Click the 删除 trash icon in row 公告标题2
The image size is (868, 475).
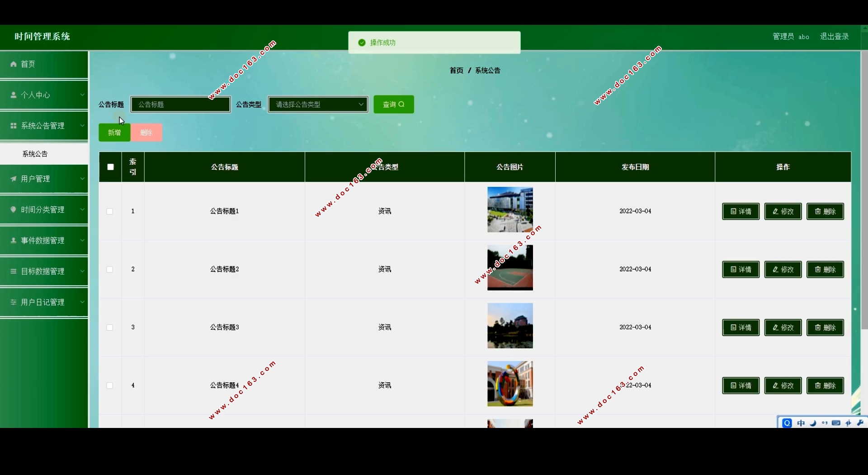tap(818, 270)
